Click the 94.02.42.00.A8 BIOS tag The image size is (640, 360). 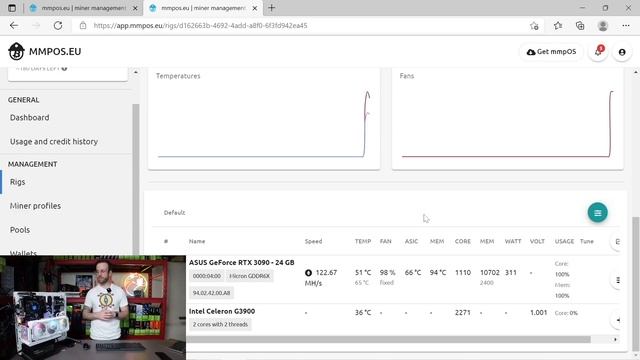211,293
